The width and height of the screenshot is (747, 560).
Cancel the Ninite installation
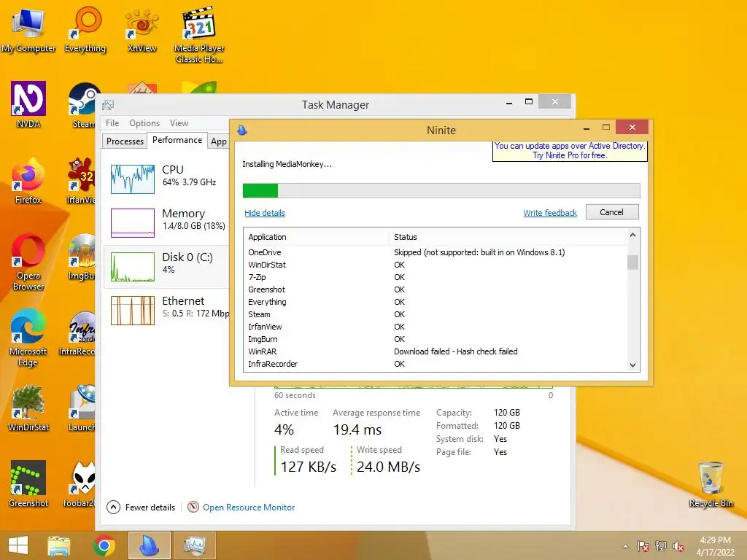coord(612,212)
